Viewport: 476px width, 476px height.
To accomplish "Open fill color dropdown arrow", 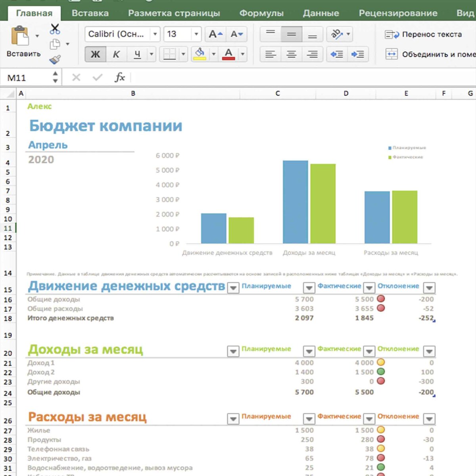I will tap(213, 54).
